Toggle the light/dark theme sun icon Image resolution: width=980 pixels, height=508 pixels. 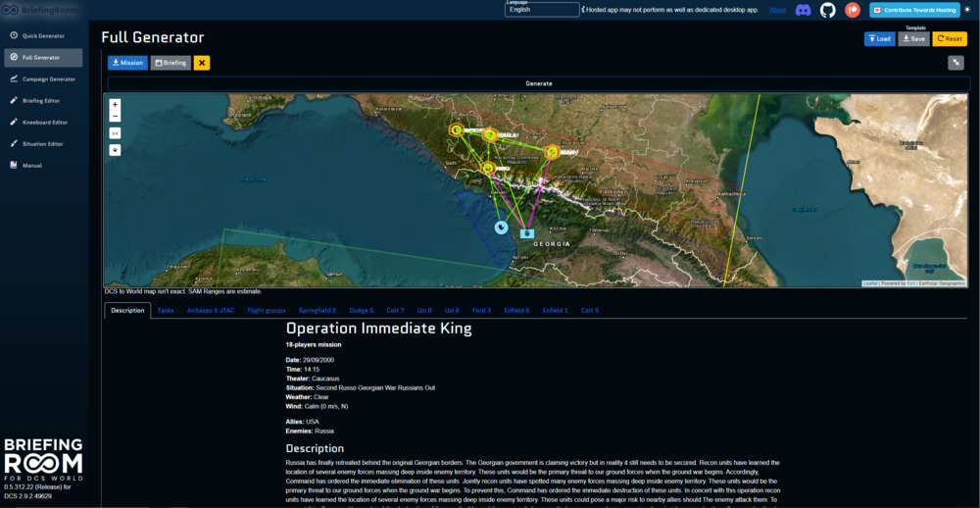coord(968,10)
